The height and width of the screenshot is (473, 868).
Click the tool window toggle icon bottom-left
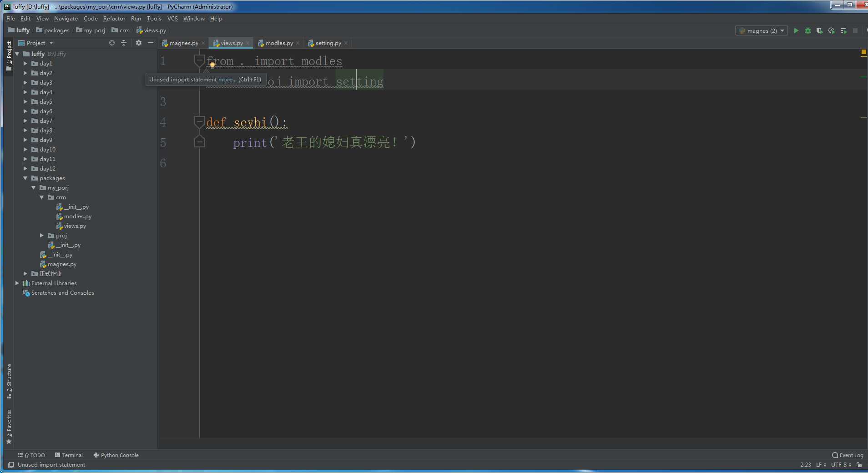11,464
